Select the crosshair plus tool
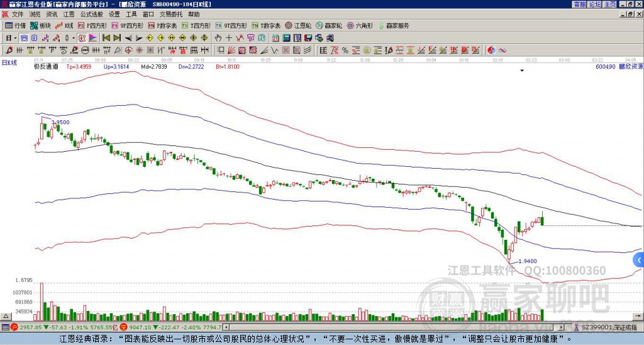644x345 pixels. point(229,38)
